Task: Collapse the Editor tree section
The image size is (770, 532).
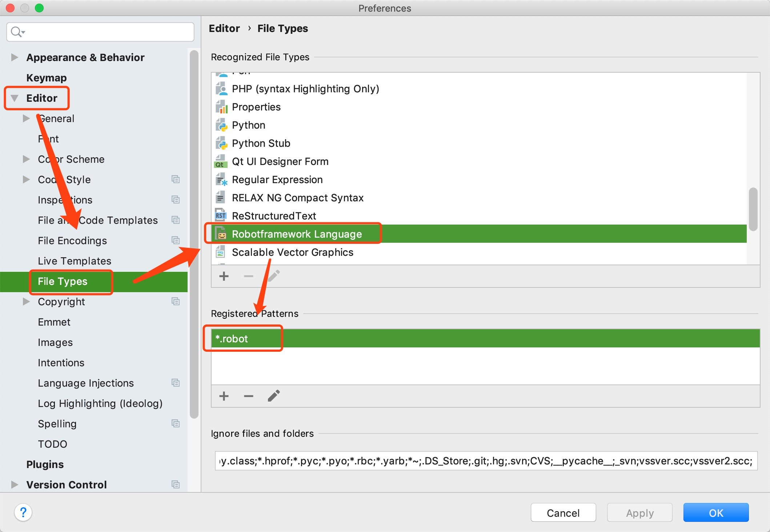Action: click(15, 98)
